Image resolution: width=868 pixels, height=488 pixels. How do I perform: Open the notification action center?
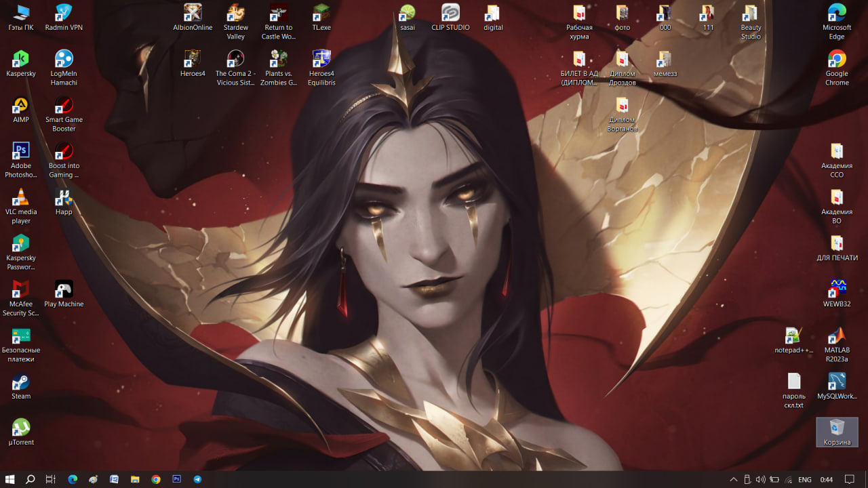pyautogui.click(x=849, y=479)
